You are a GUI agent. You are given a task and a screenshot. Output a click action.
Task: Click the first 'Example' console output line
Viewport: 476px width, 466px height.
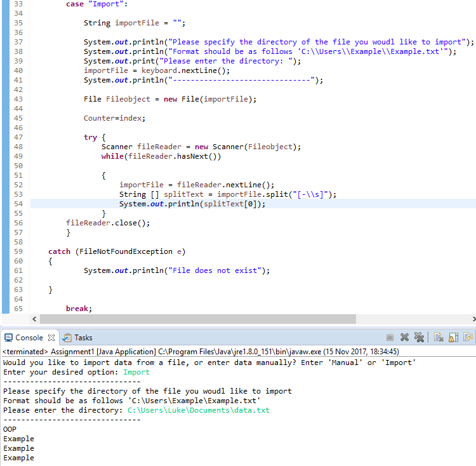(18, 439)
